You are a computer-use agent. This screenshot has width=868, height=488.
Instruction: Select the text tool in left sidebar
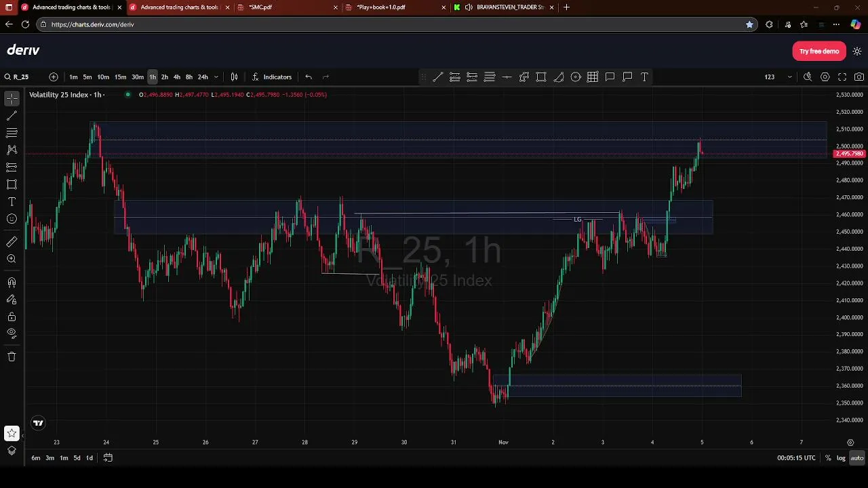[x=12, y=201]
